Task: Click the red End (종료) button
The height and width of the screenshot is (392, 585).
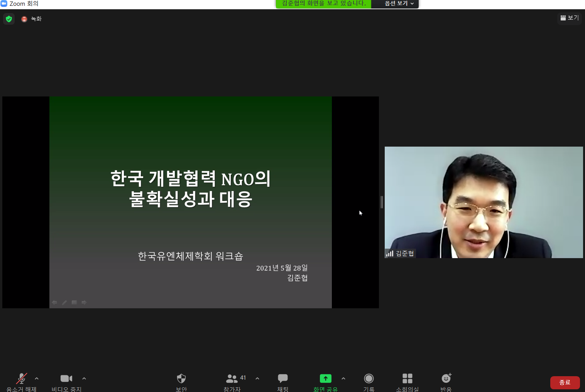Action: point(565,382)
